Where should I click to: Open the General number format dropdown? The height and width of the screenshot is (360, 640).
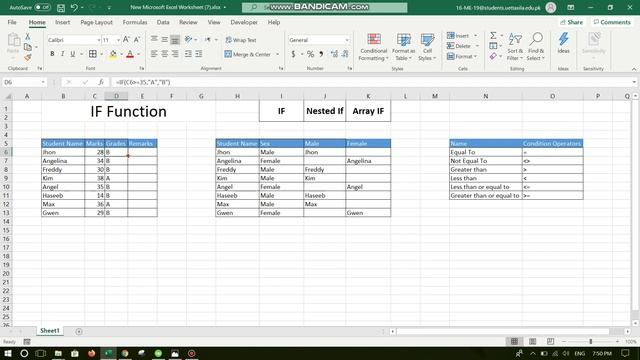[x=347, y=40]
